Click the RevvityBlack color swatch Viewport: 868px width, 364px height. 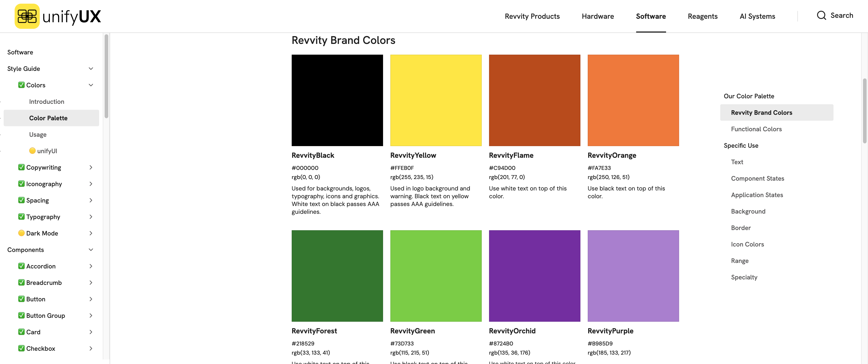(x=337, y=100)
